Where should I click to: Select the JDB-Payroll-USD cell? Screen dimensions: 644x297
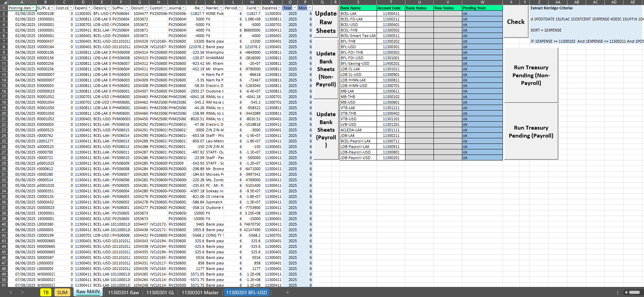point(358,158)
